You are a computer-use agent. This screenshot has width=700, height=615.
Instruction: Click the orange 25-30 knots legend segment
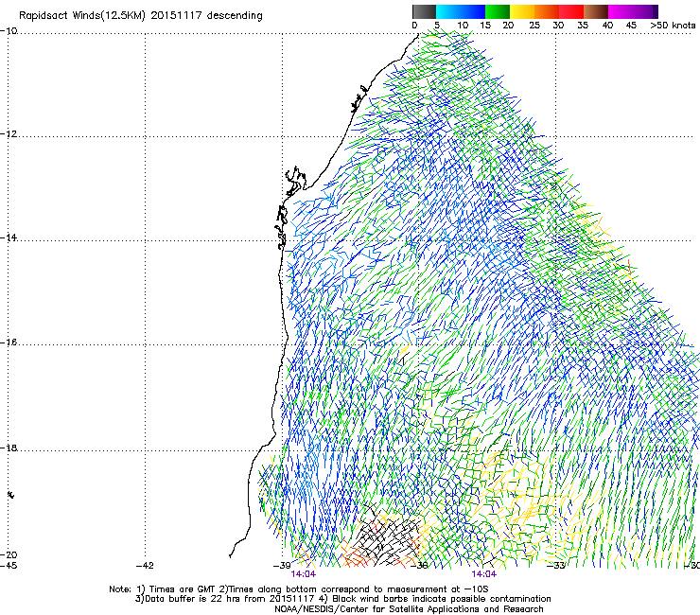tap(547, 11)
